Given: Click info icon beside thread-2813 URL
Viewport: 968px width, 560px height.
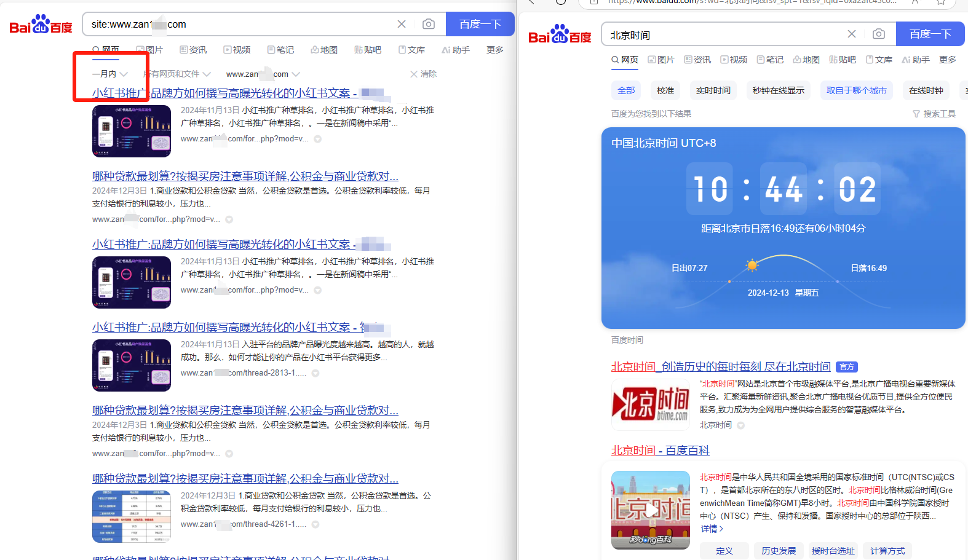Looking at the screenshot, I should pyautogui.click(x=315, y=373).
